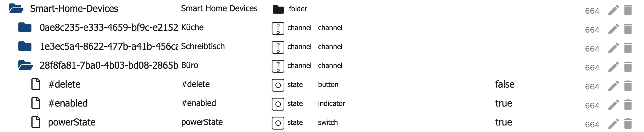Click the pencil icon for Küche
The width and height of the screenshot is (644, 132).
[613, 29]
